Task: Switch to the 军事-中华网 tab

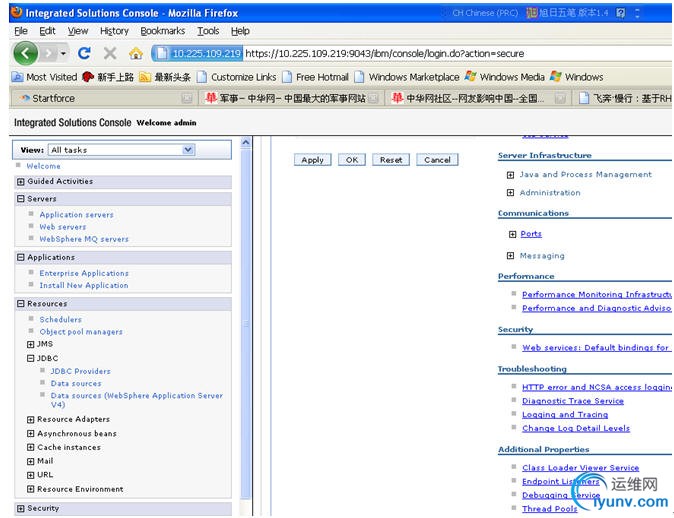Action: (292, 98)
